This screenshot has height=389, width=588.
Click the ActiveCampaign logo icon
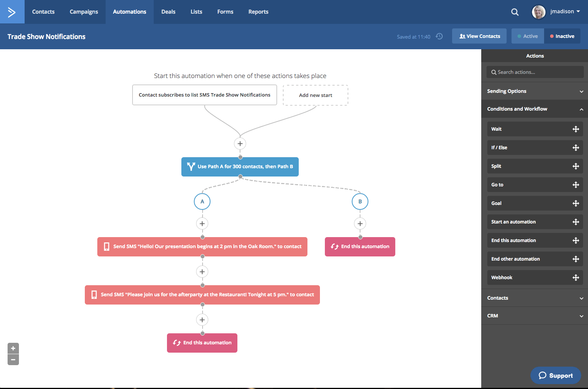click(x=12, y=12)
